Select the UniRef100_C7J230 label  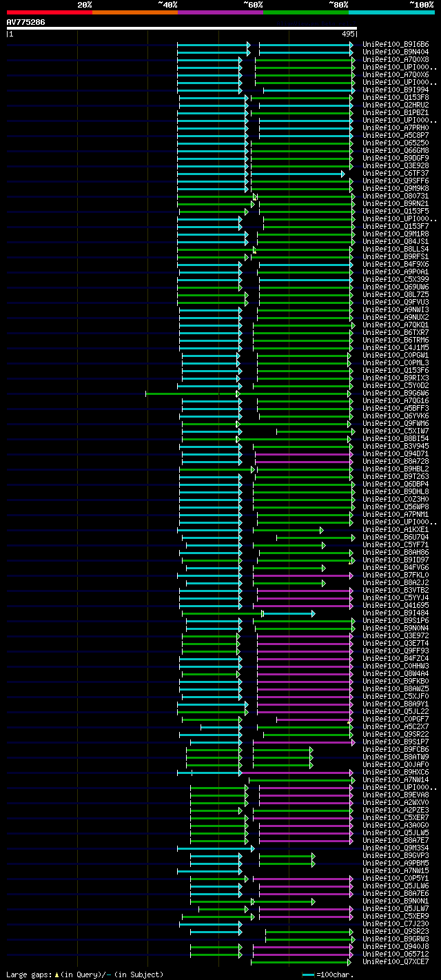click(x=396, y=923)
